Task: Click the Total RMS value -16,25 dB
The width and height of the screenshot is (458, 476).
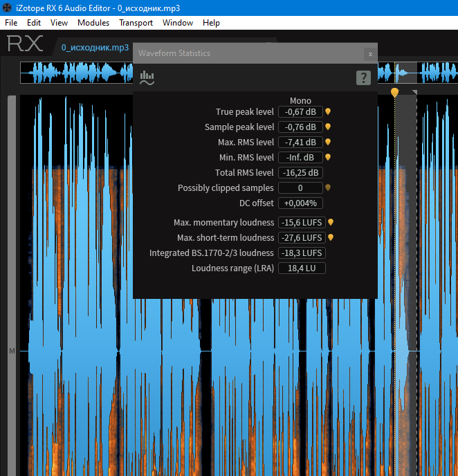Action: 300,173
